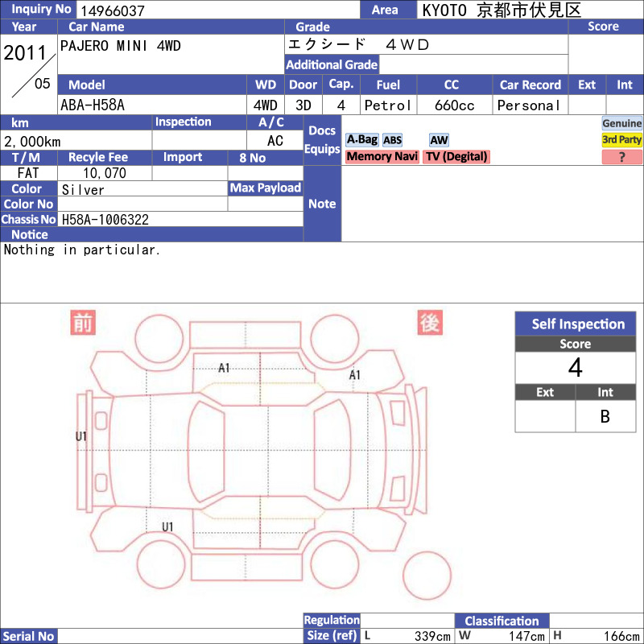Viewport: 644px width, 644px height.
Task: Click the TV (Degital) badge
Action: [x=456, y=156]
